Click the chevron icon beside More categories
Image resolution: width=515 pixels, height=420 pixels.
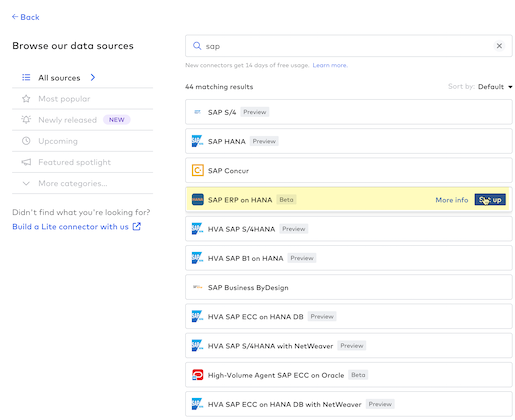click(26, 183)
